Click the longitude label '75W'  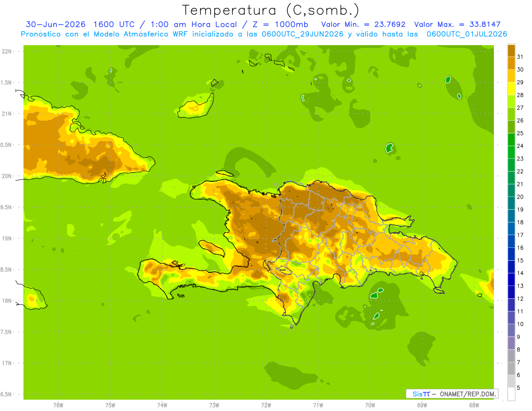110,405
